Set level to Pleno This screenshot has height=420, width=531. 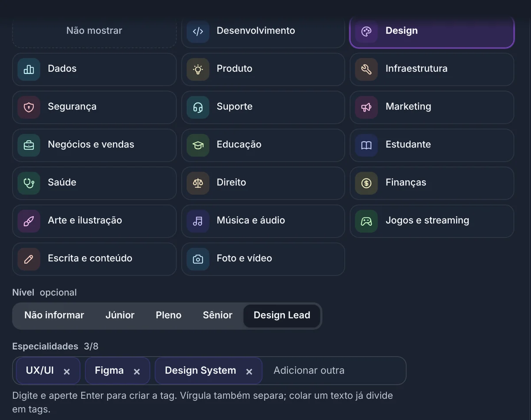point(169,316)
